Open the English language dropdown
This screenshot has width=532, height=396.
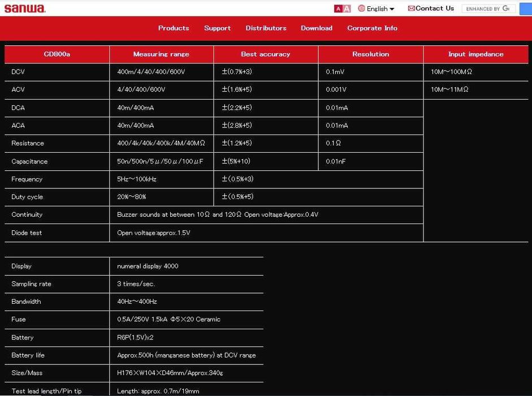point(380,9)
